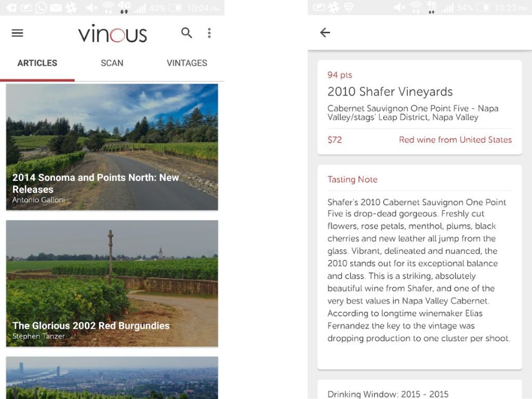Tap the back arrow on the wine detail screen
Viewport: 532px width, 399px height.
coord(325,32)
